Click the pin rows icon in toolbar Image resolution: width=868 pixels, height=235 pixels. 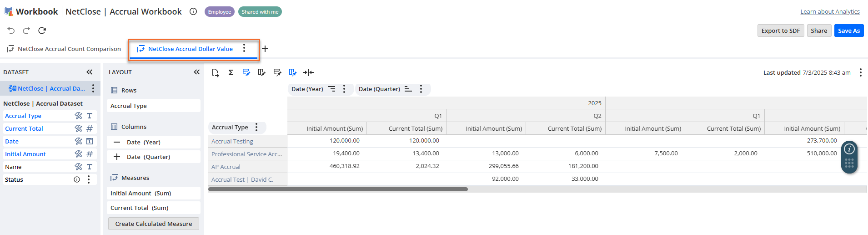tap(277, 72)
